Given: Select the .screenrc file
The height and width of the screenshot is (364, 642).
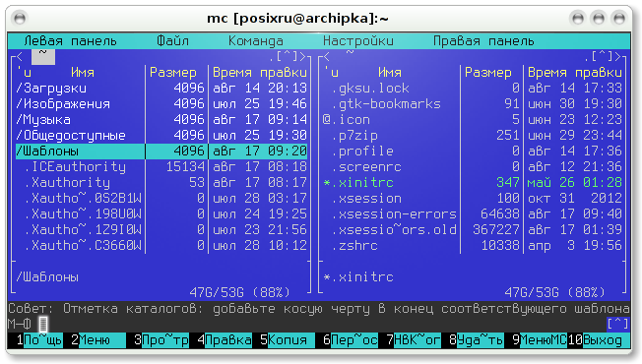Looking at the screenshot, I should pos(473,166).
